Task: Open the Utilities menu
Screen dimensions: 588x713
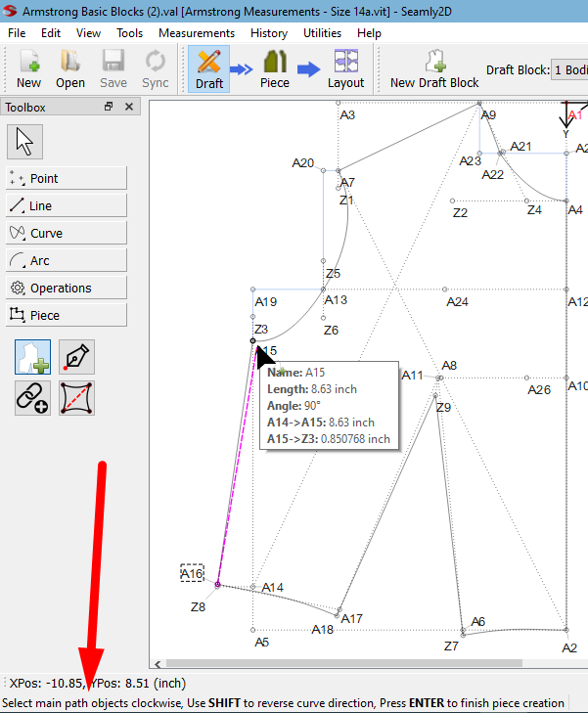Action: (322, 32)
